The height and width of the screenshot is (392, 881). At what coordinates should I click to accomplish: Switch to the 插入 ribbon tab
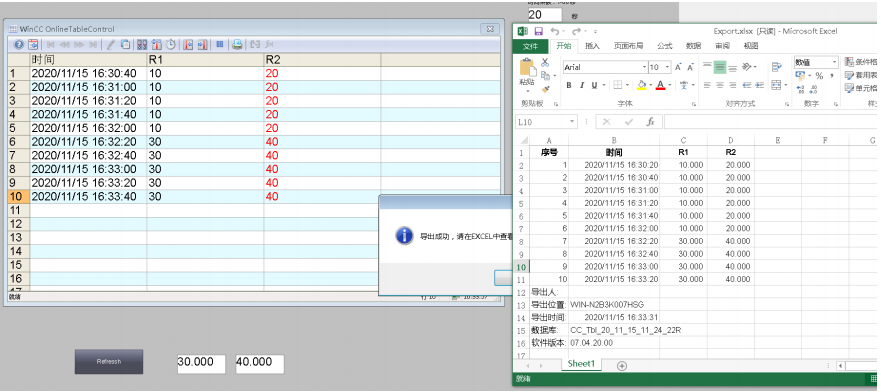pyautogui.click(x=592, y=46)
